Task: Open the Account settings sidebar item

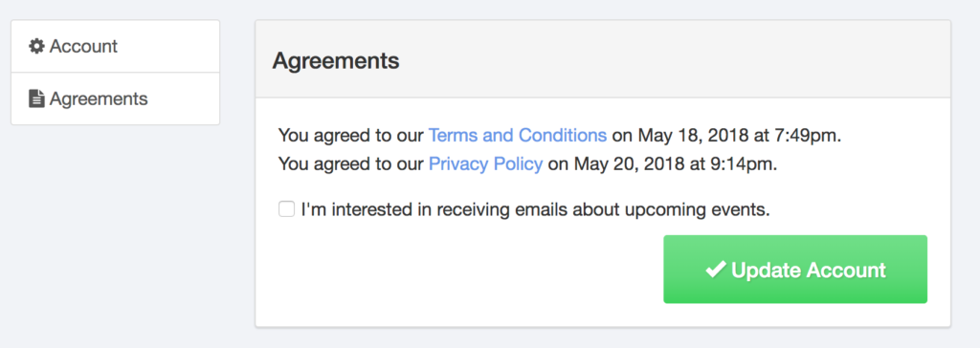Action: click(115, 46)
